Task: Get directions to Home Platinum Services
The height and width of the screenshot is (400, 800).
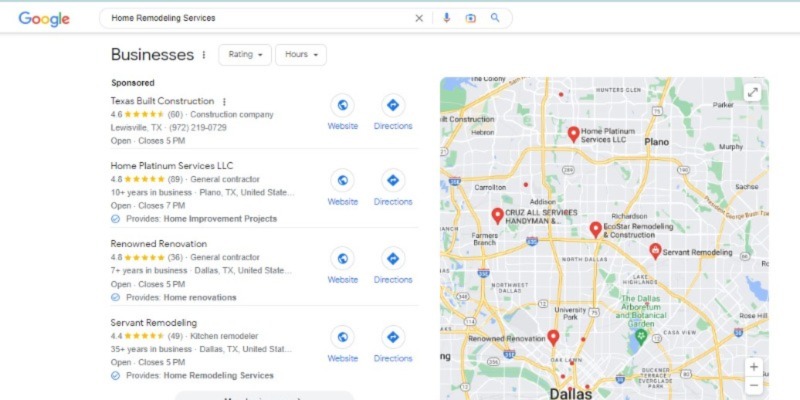Action: coord(393,180)
